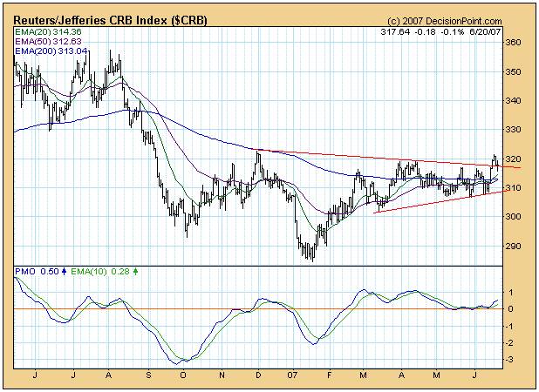This screenshot has height=392, width=539.
Task: Click the PMO axis label -3
Action: (509, 360)
